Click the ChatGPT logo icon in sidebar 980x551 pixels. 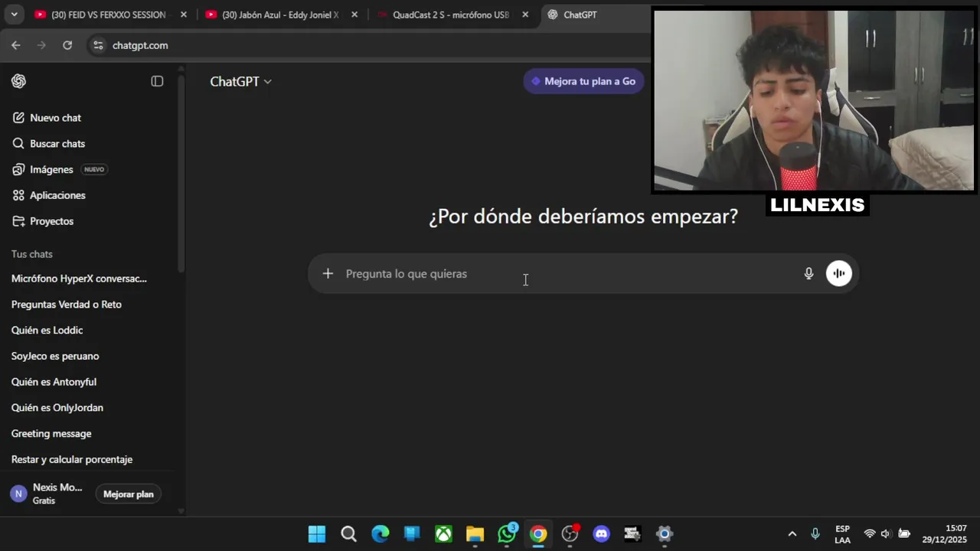click(19, 81)
